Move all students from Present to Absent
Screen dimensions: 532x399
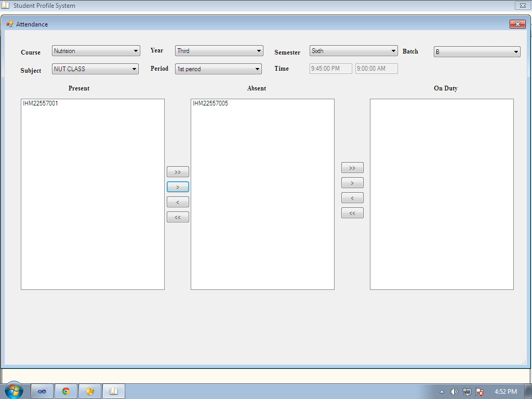178,172
